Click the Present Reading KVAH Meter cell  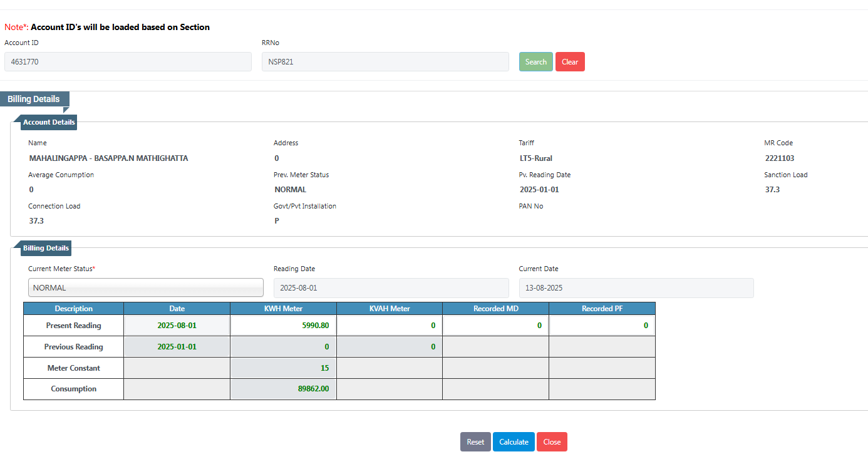coord(390,326)
